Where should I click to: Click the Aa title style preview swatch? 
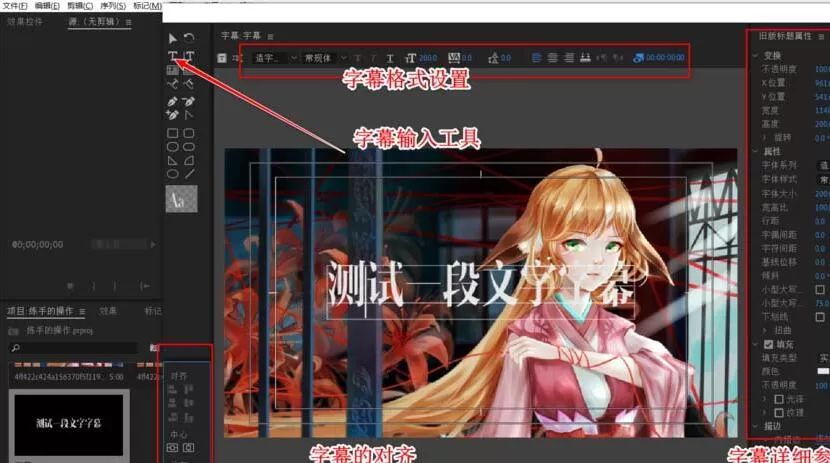(182, 199)
